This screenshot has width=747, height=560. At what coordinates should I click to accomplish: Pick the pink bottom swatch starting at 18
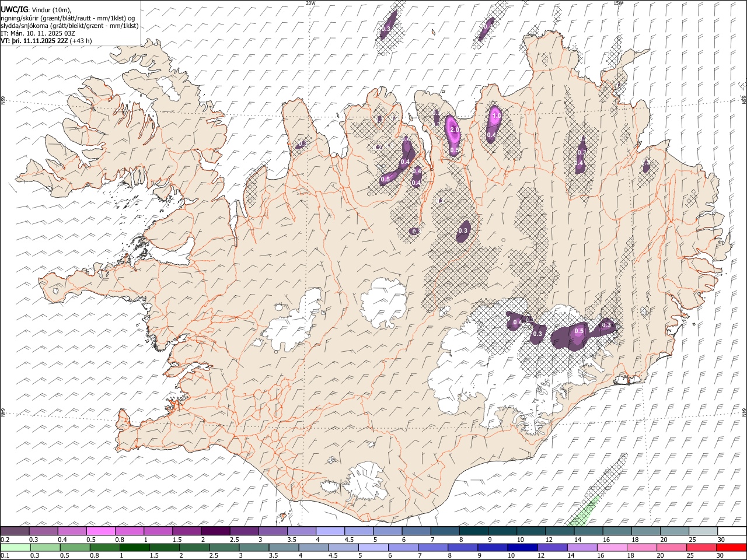pyautogui.click(x=642, y=547)
